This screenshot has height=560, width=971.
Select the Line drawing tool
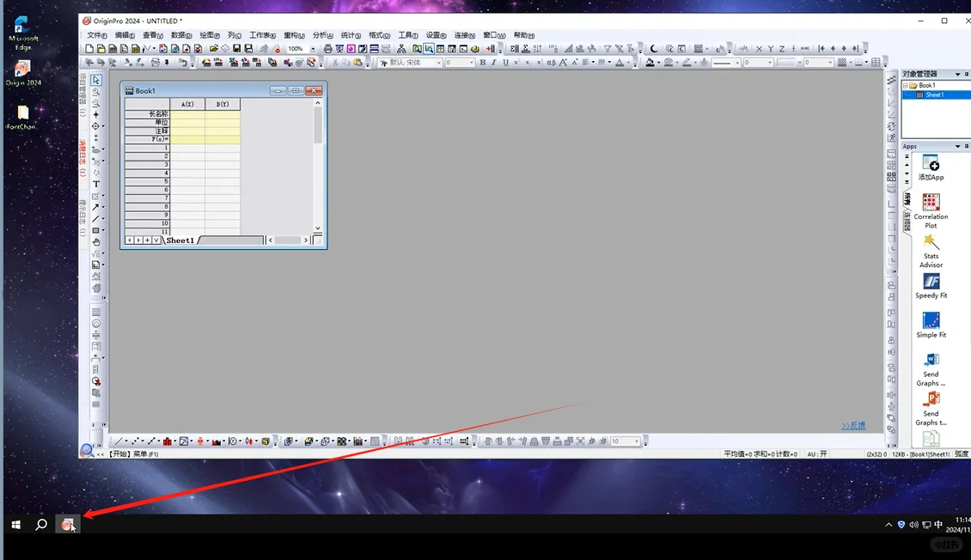tap(95, 219)
